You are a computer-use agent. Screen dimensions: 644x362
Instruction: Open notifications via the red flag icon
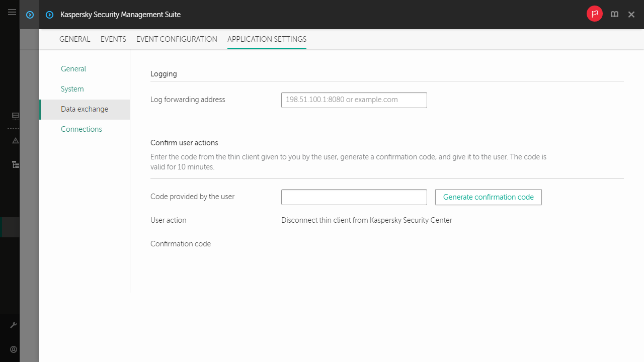pos(594,14)
